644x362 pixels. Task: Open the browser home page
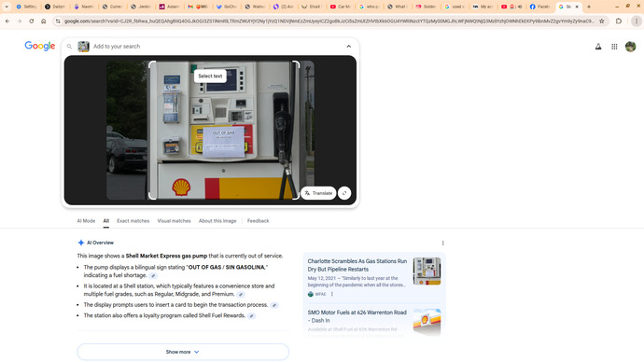[x=43, y=21]
